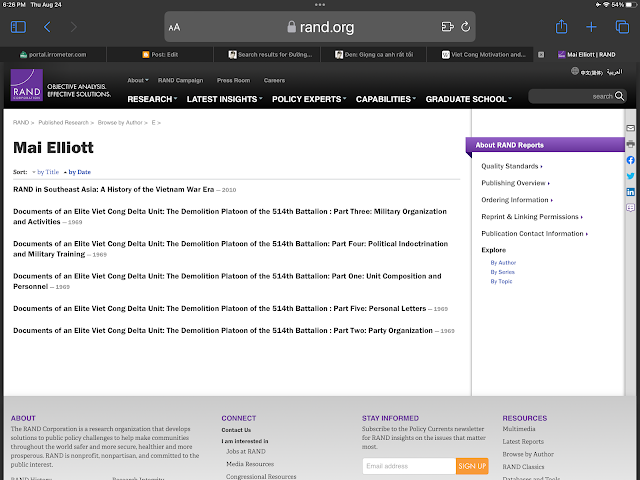The height and width of the screenshot is (480, 640).
Task: Expand the LATEST INSIGHTS menu
Action: click(224, 99)
